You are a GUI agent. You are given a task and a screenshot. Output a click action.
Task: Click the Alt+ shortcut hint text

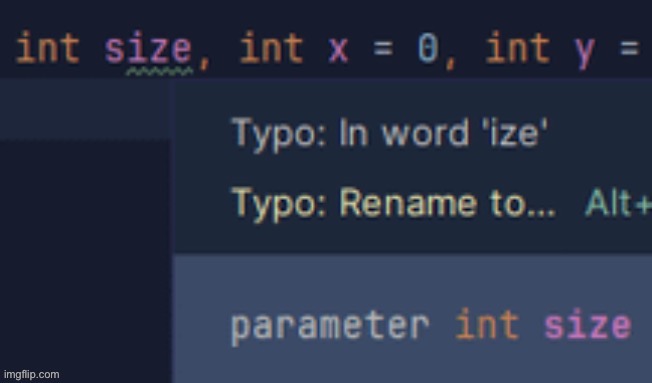[x=618, y=203]
